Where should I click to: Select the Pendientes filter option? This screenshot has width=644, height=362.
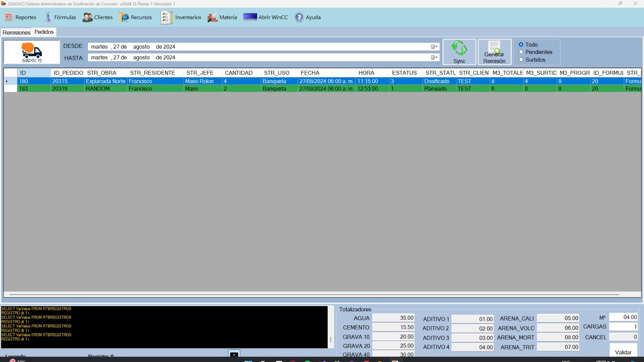[x=521, y=52]
